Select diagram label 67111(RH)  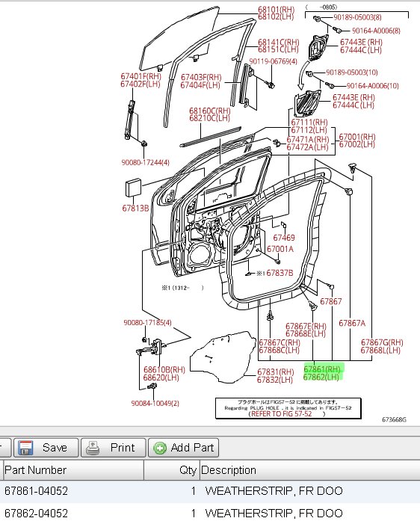coord(309,123)
